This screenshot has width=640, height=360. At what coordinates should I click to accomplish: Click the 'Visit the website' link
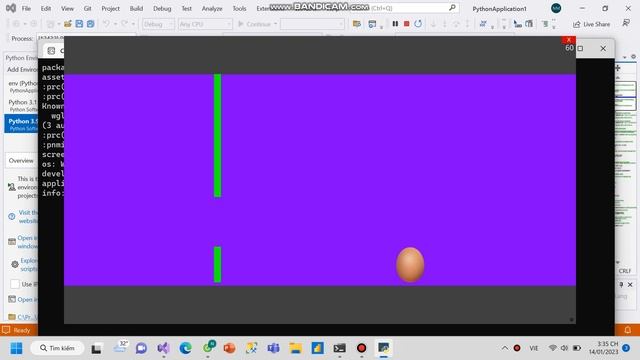click(x=28, y=217)
